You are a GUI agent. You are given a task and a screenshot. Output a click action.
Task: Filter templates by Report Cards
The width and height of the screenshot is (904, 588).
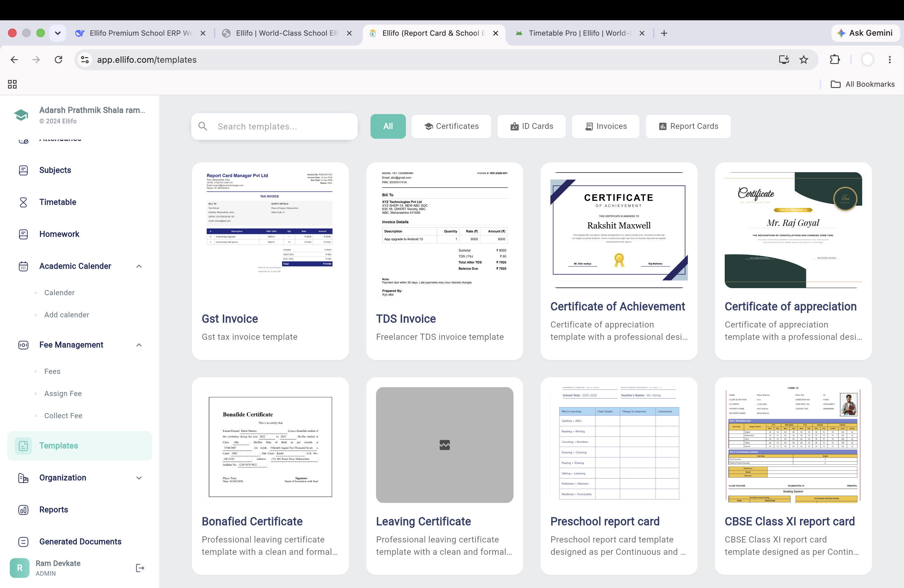click(x=688, y=126)
